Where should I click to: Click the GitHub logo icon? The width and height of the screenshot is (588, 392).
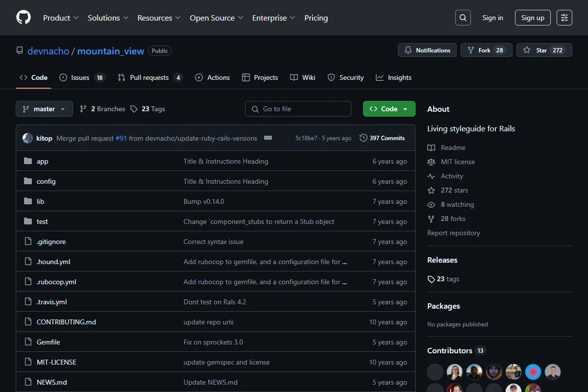24,18
